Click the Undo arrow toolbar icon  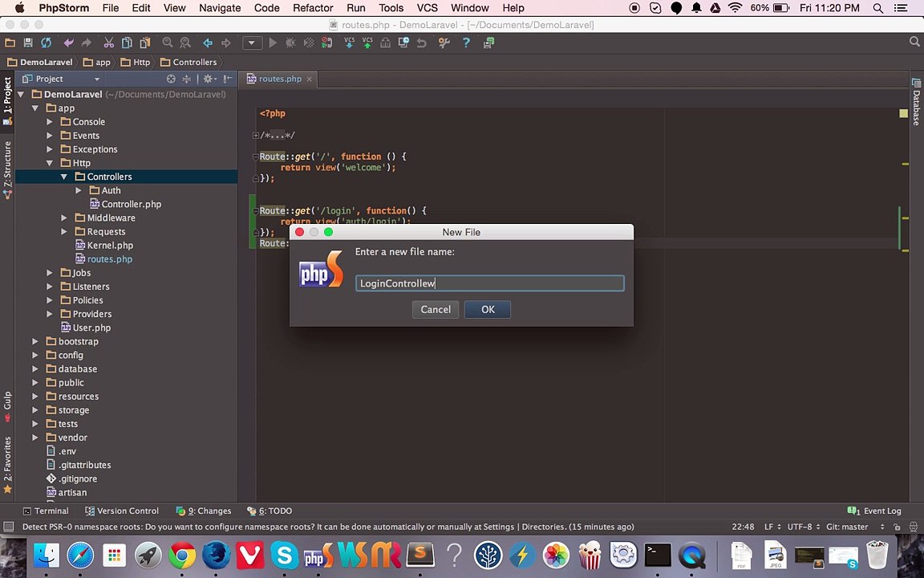pyautogui.click(x=69, y=43)
